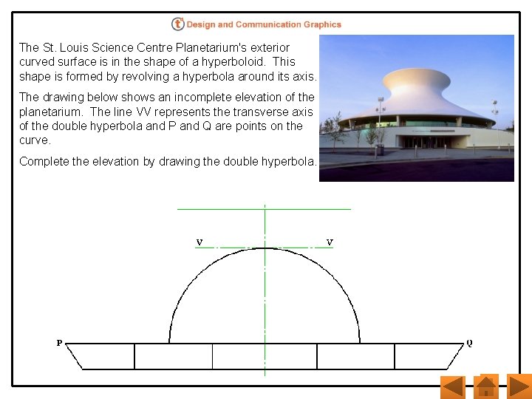Open the home slide icon
This screenshot has width=532, height=399.
[x=486, y=386]
